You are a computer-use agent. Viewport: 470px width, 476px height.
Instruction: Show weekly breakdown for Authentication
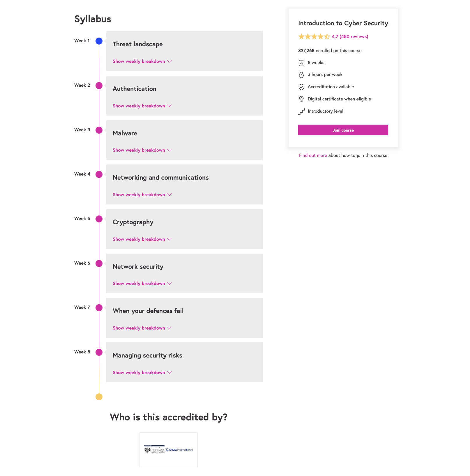pyautogui.click(x=142, y=106)
